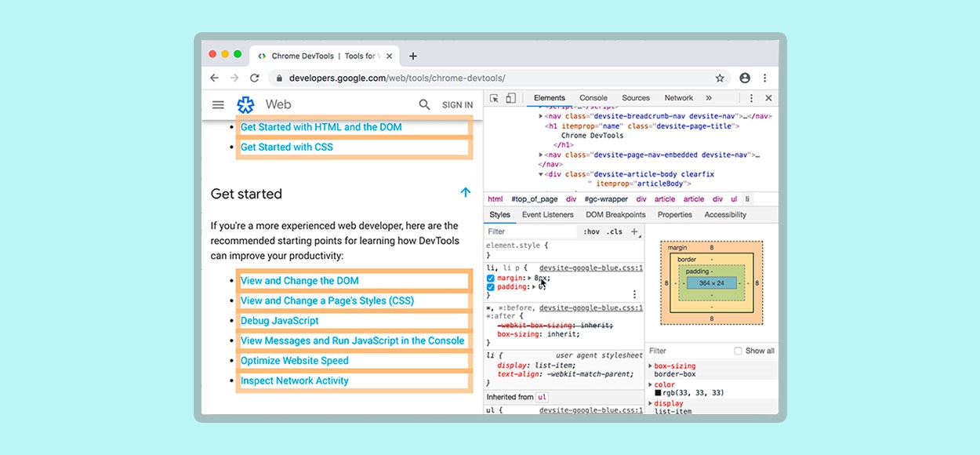Switch to the Console tab
This screenshot has width=980, height=455.
pyautogui.click(x=593, y=98)
